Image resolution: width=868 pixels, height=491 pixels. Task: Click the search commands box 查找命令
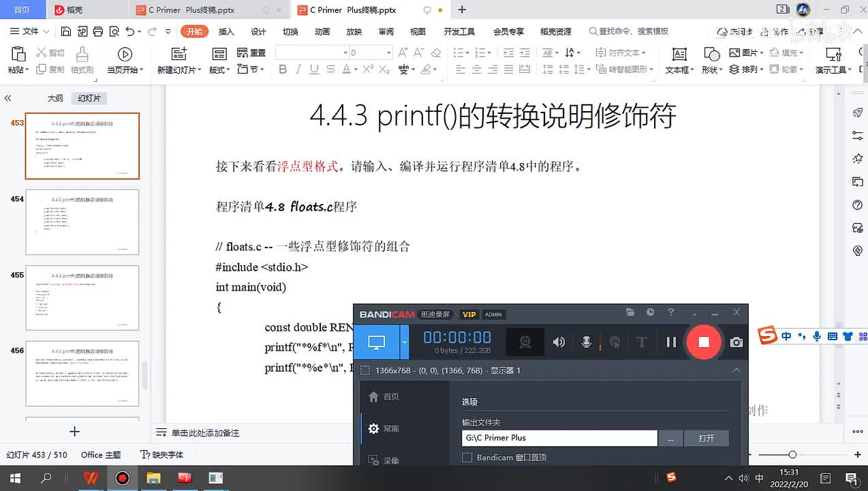[x=628, y=31]
